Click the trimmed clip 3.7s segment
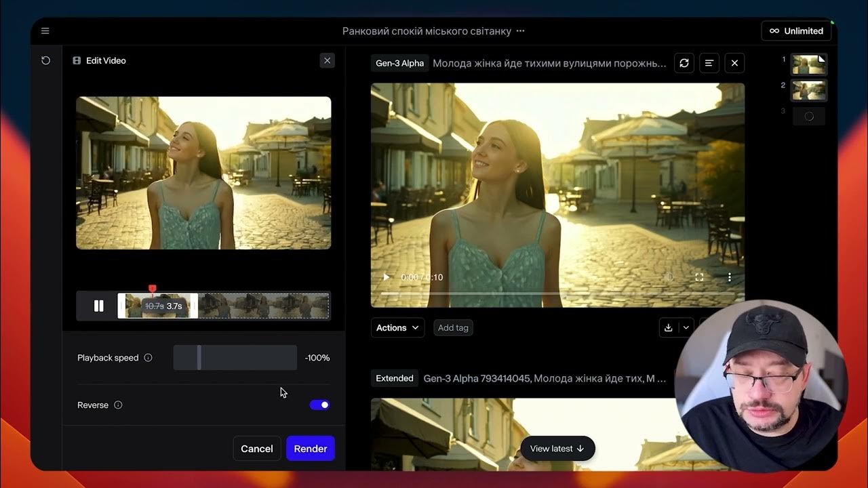The image size is (868, 488). 158,306
